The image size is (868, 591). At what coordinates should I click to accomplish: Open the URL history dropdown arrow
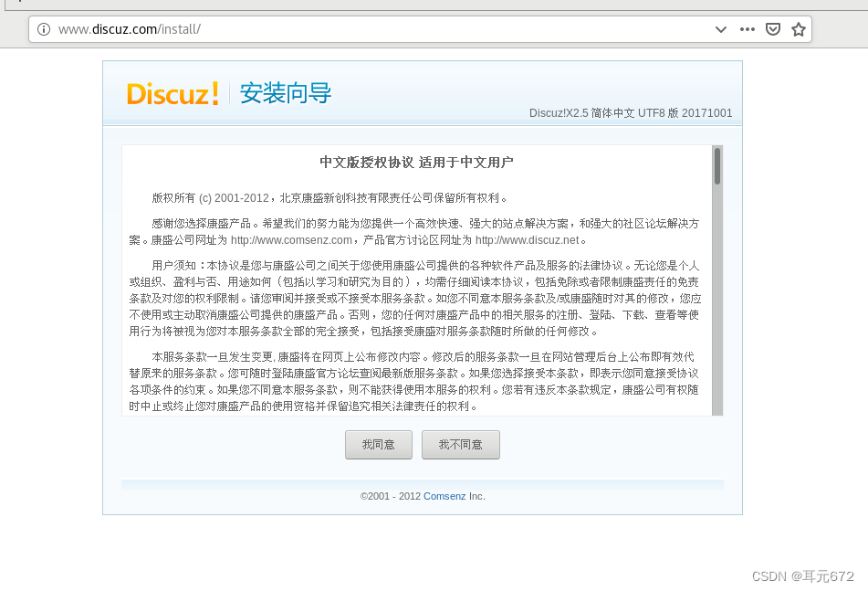point(720,29)
